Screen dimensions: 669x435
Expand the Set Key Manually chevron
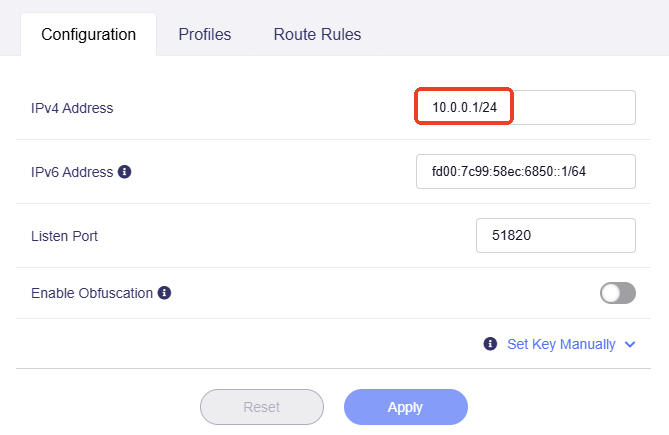pos(630,344)
